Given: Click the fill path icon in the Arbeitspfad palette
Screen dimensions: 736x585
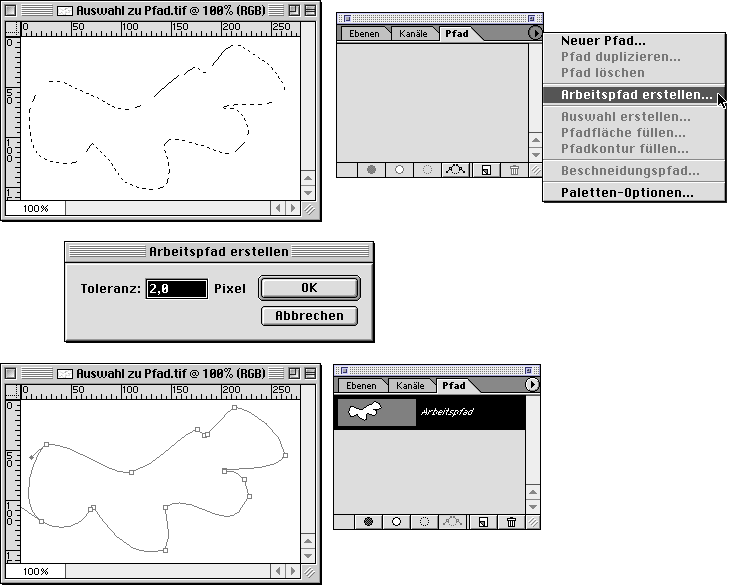Looking at the screenshot, I should tap(370, 521).
